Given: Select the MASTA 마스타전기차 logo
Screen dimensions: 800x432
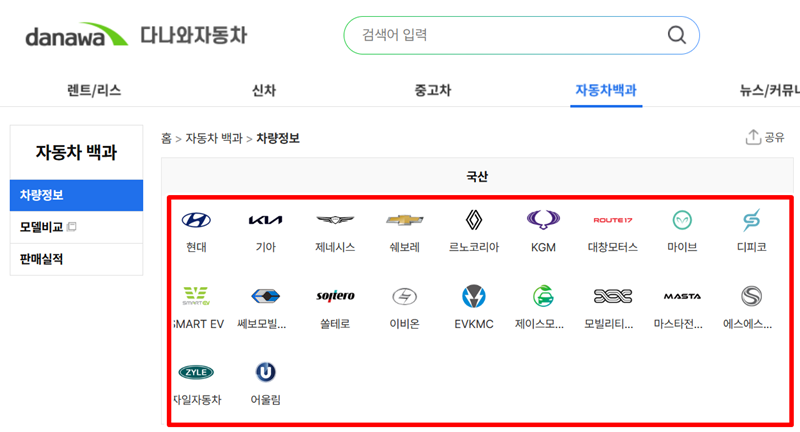Looking at the screenshot, I should coord(682,296).
